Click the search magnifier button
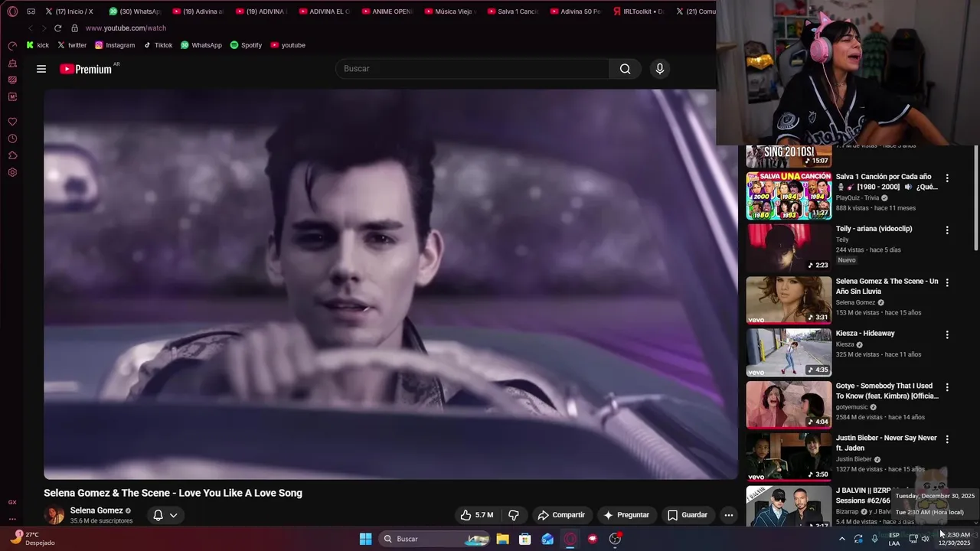This screenshot has height=551, width=980. tap(626, 69)
